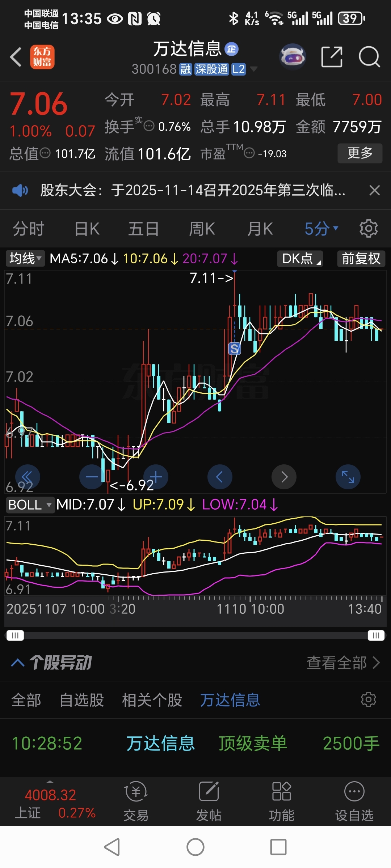Tap the L2 level-2 tag

239,69
